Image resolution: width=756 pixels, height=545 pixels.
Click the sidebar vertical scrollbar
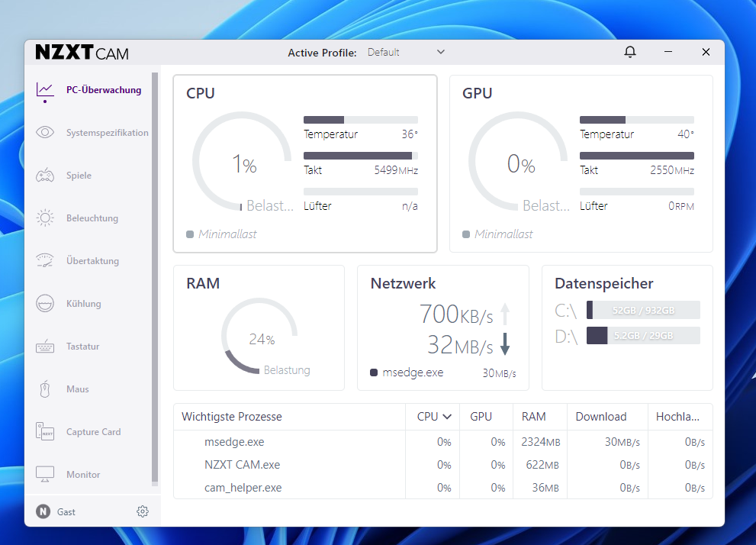coord(155,277)
